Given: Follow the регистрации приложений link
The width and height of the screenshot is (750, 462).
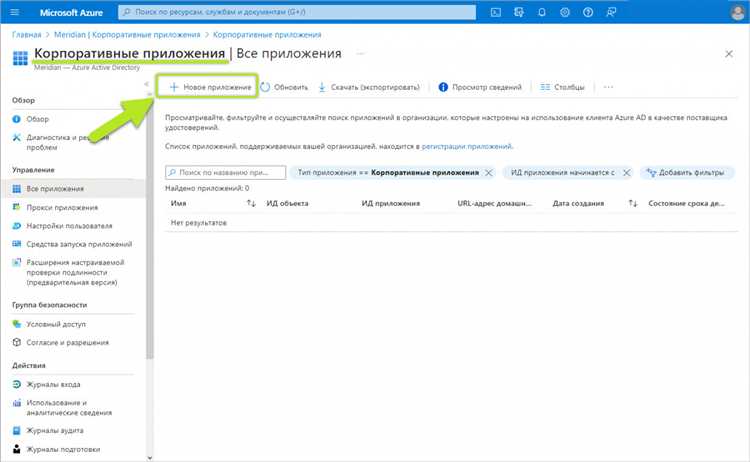Looking at the screenshot, I should click(x=466, y=146).
